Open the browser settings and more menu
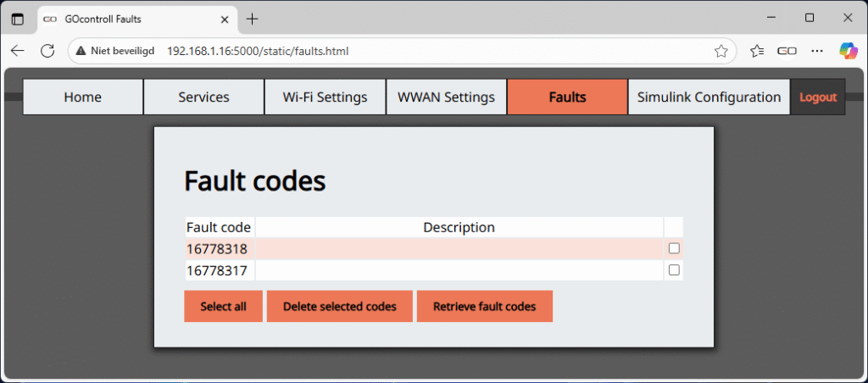868x383 pixels. point(817,51)
